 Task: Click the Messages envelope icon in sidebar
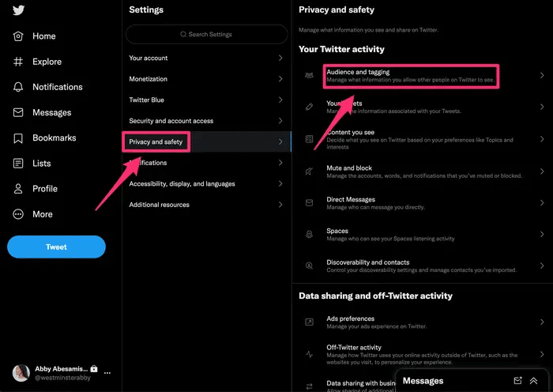click(18, 112)
